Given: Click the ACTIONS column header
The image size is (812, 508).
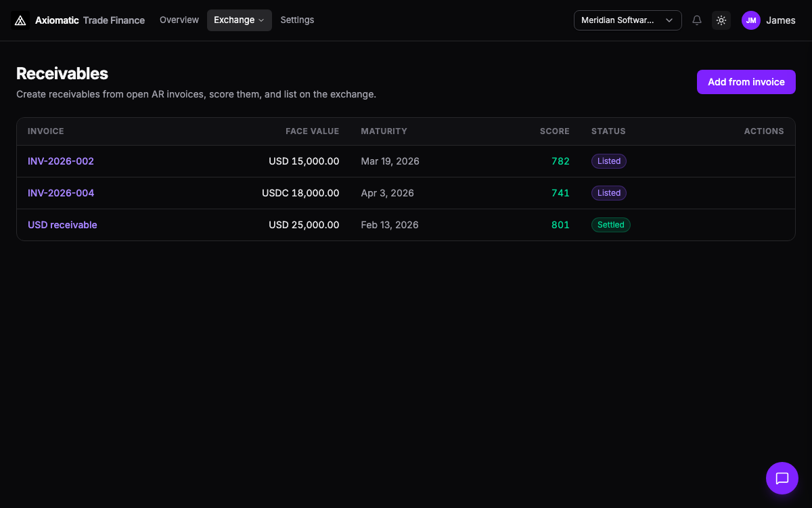Looking at the screenshot, I should click(x=764, y=131).
